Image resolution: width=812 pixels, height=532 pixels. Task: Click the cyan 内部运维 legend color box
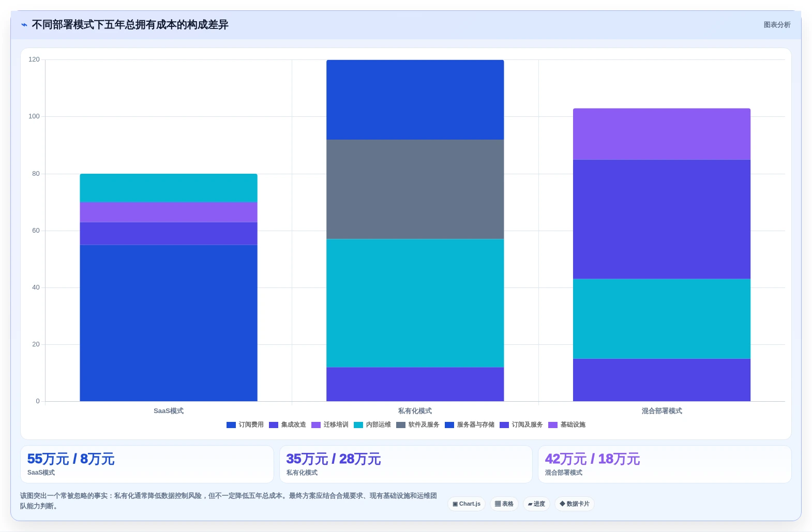pyautogui.click(x=358, y=425)
